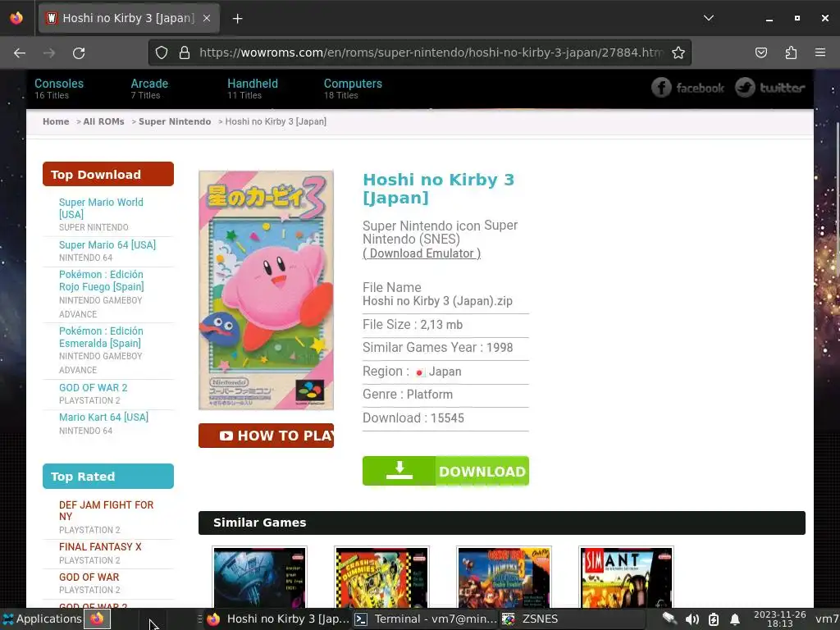Open the Twitter icon link
The height and width of the screenshot is (630, 840).
[x=745, y=87]
